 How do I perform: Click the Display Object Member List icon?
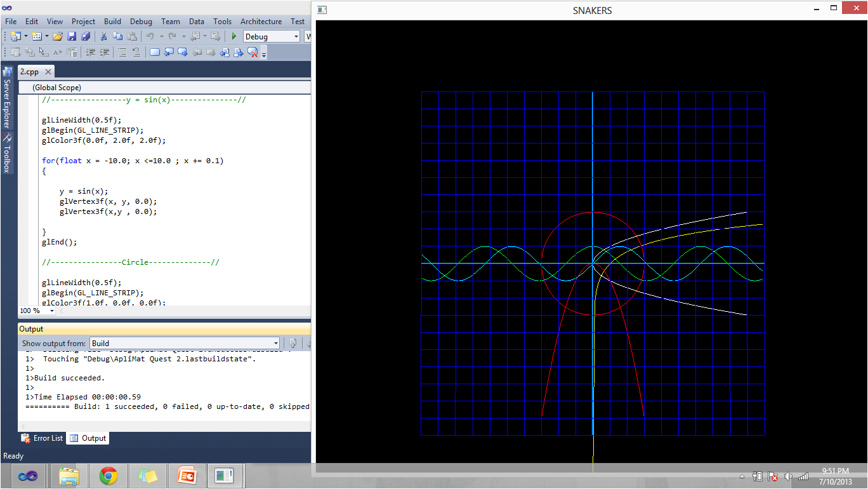point(15,52)
